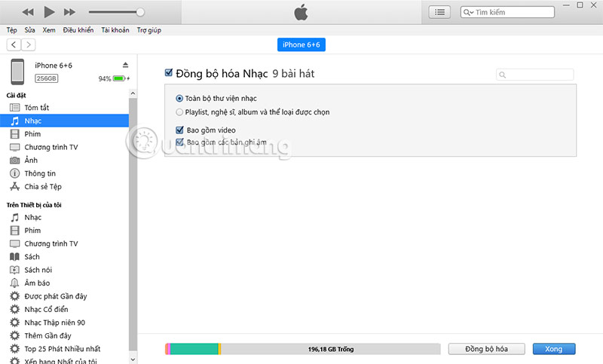Open the Sửa menu

click(29, 30)
